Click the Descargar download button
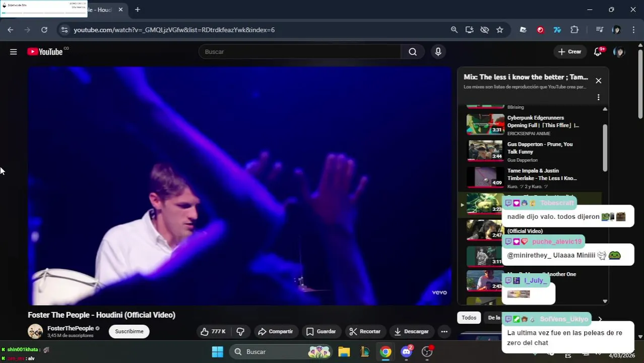644x363 pixels. [411, 331]
